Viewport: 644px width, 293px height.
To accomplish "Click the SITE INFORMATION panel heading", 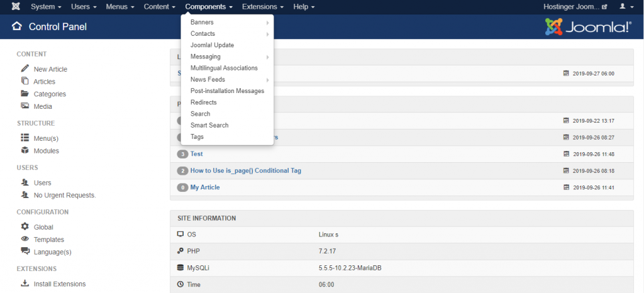I will [x=206, y=218].
